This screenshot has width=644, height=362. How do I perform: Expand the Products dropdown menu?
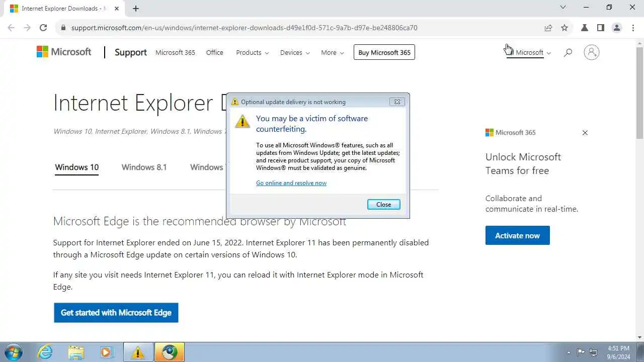pos(252,52)
